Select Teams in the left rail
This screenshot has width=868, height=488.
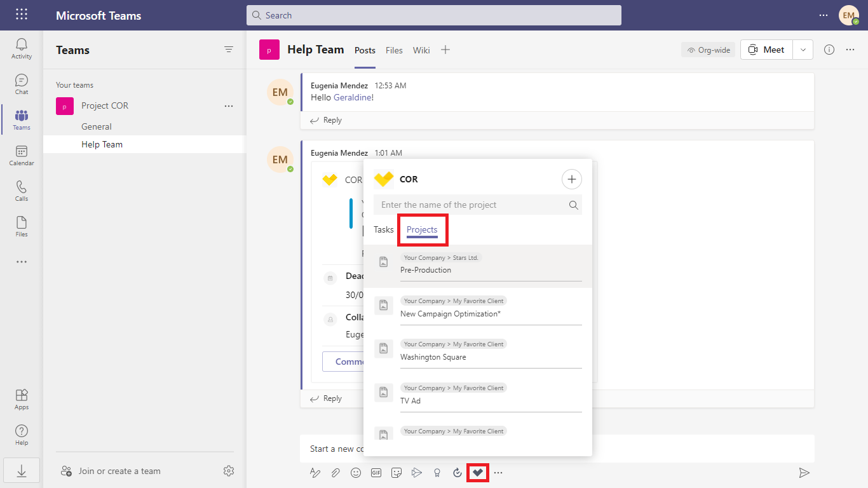[x=22, y=120]
